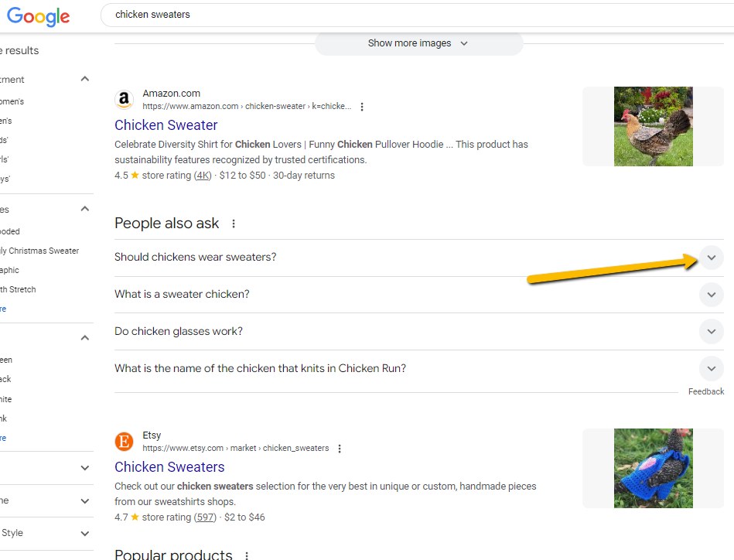The image size is (734, 560).
Task: Click the blue-sweater chicken thumbnail
Action: coord(653,468)
